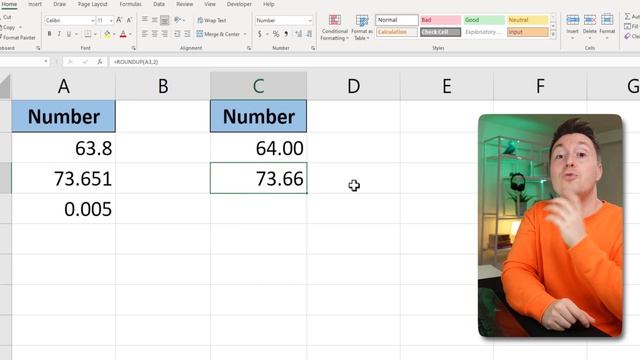The height and width of the screenshot is (360, 640).
Task: Apply Comma Style format
Action: pyautogui.click(x=286, y=34)
